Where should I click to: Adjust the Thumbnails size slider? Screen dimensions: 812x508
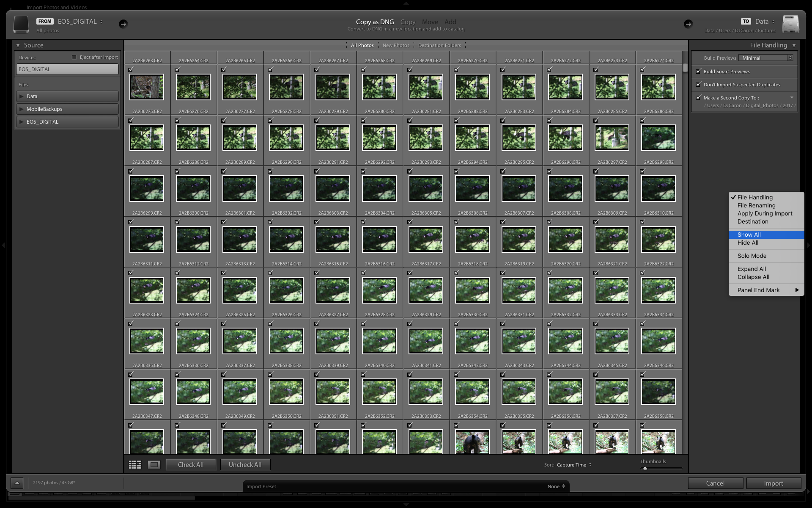[645, 468]
